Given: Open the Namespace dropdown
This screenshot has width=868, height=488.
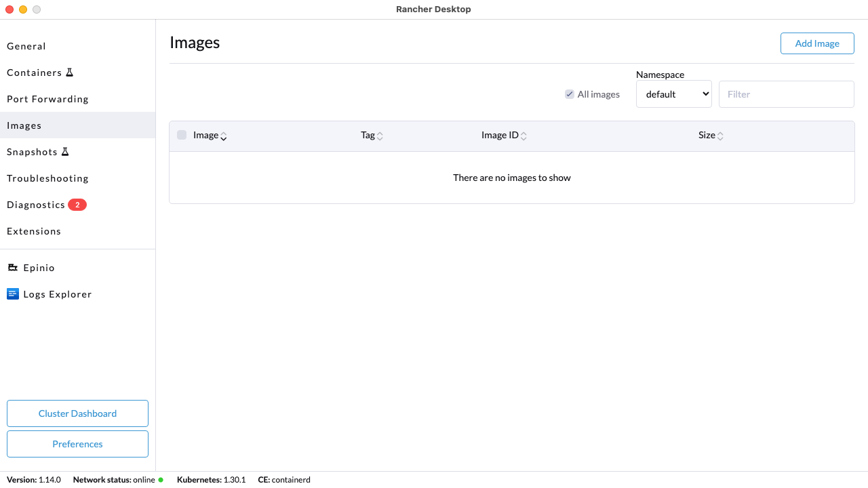Looking at the screenshot, I should point(674,94).
